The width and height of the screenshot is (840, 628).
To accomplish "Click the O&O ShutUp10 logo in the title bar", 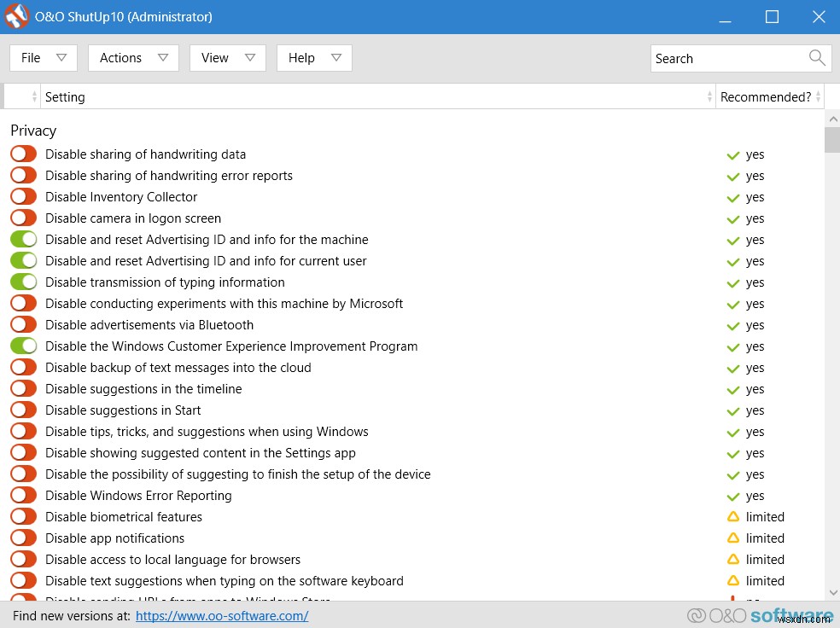I will [16, 16].
